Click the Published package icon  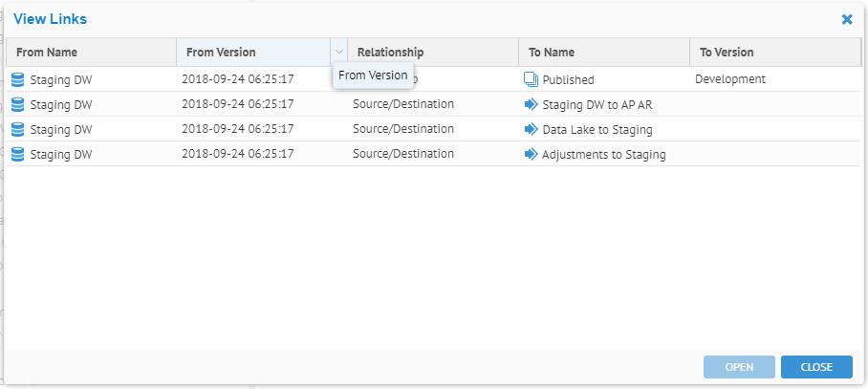click(x=532, y=79)
